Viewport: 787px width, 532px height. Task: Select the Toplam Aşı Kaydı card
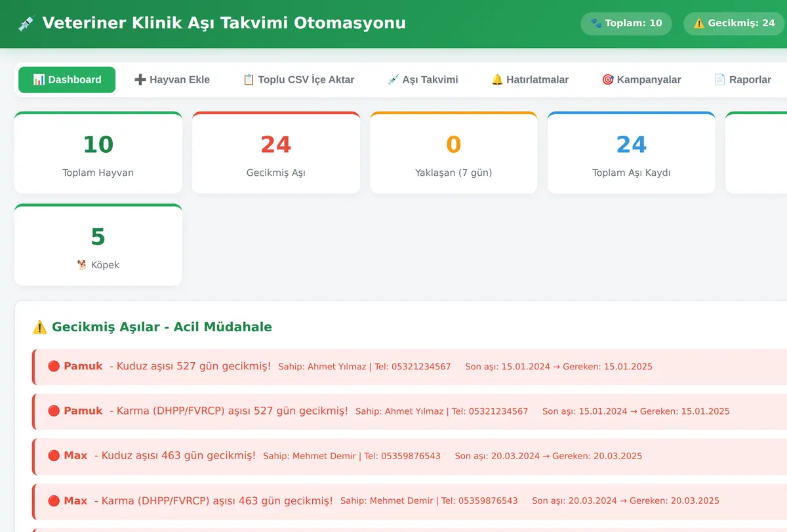(632, 153)
